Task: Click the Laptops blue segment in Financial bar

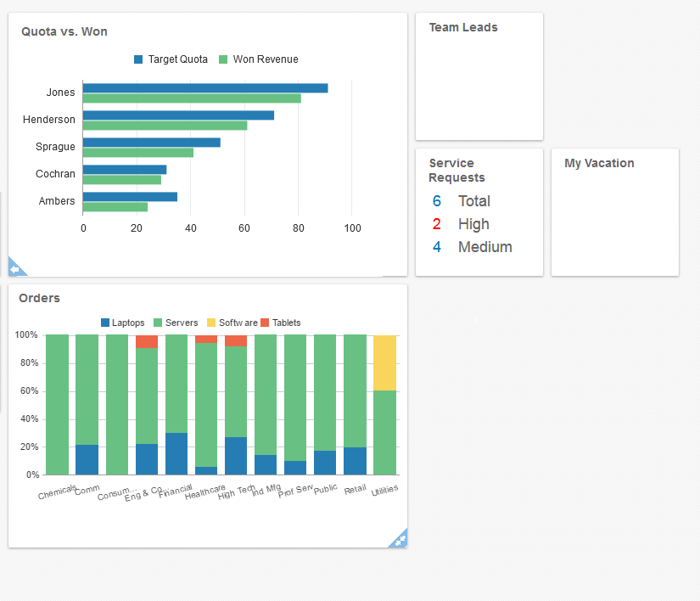Action: tap(176, 453)
